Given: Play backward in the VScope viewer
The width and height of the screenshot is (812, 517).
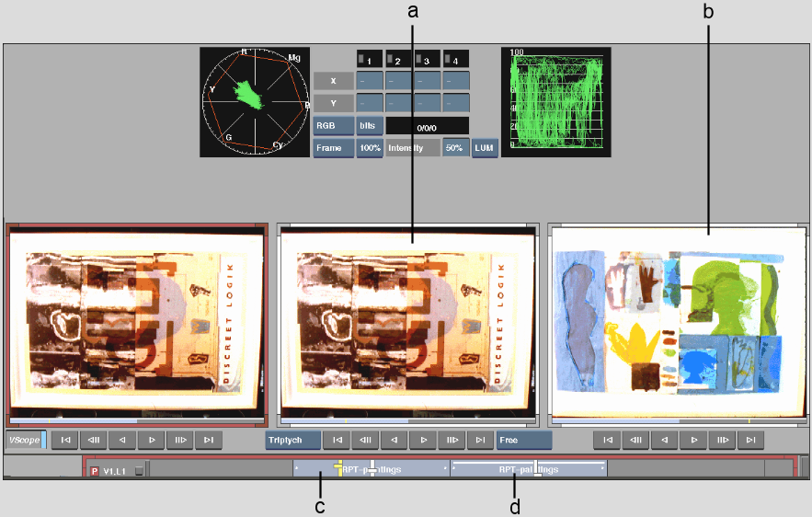Looking at the screenshot, I should tap(122, 440).
